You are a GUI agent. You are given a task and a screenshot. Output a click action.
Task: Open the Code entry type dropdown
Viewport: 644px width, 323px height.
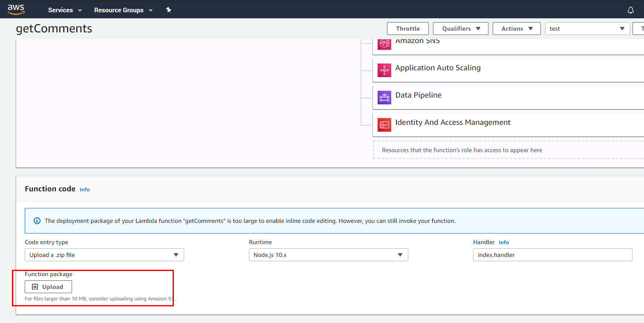coord(104,255)
